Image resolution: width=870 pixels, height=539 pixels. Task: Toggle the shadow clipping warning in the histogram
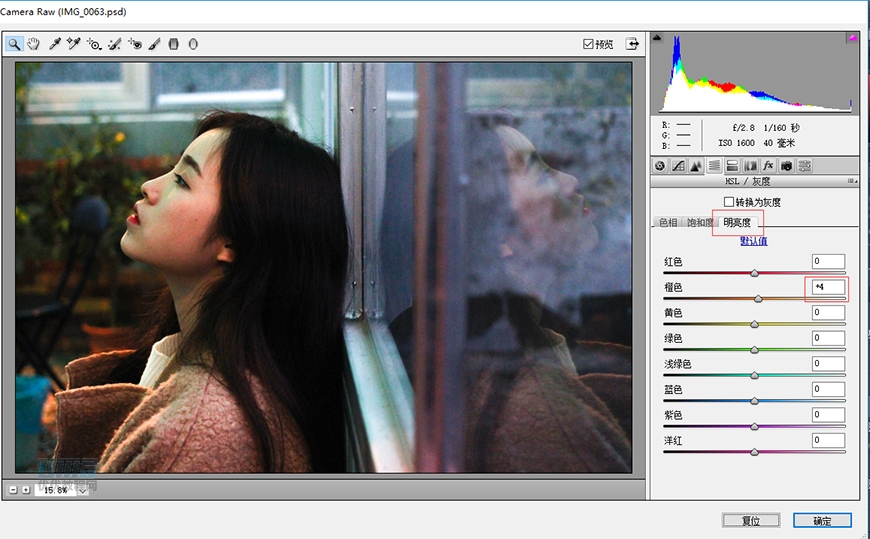click(x=657, y=38)
